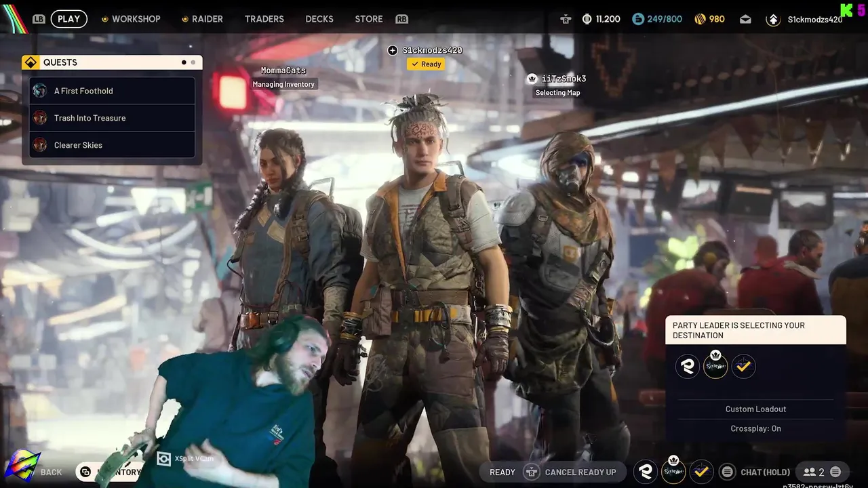The image size is (868, 488).
Task: Click the view button icon on INVENTORY
Action: click(x=85, y=472)
